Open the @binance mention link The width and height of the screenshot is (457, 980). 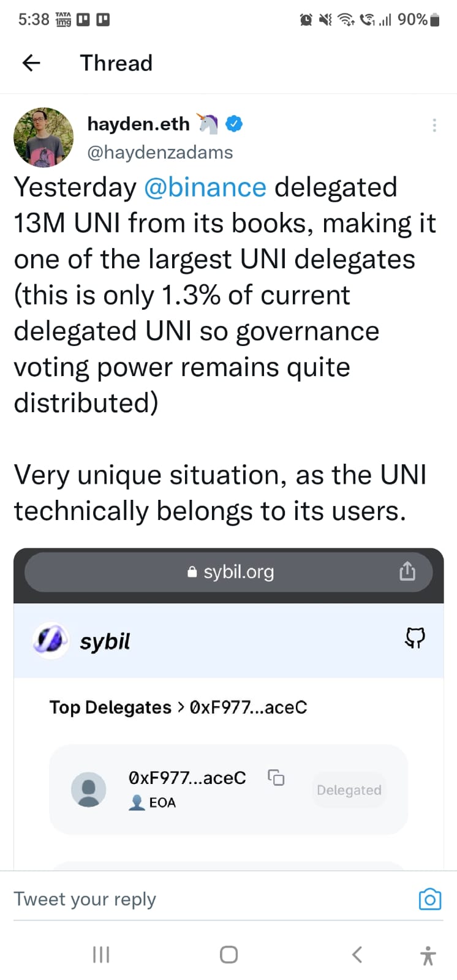click(205, 187)
